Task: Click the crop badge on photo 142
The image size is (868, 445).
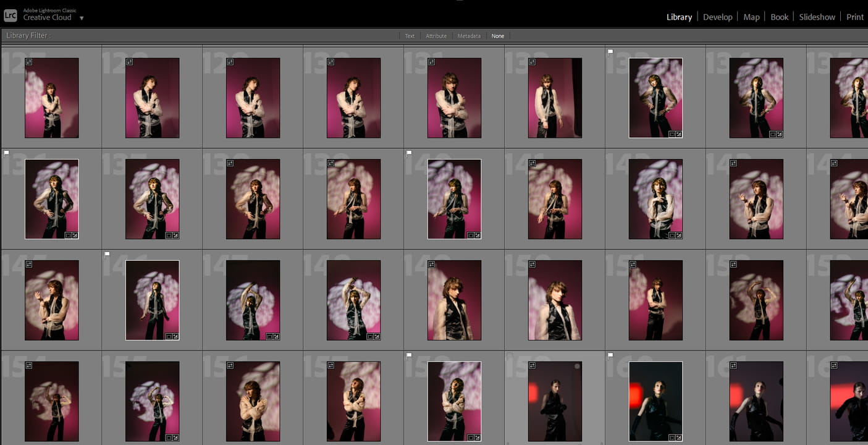Action: (672, 235)
